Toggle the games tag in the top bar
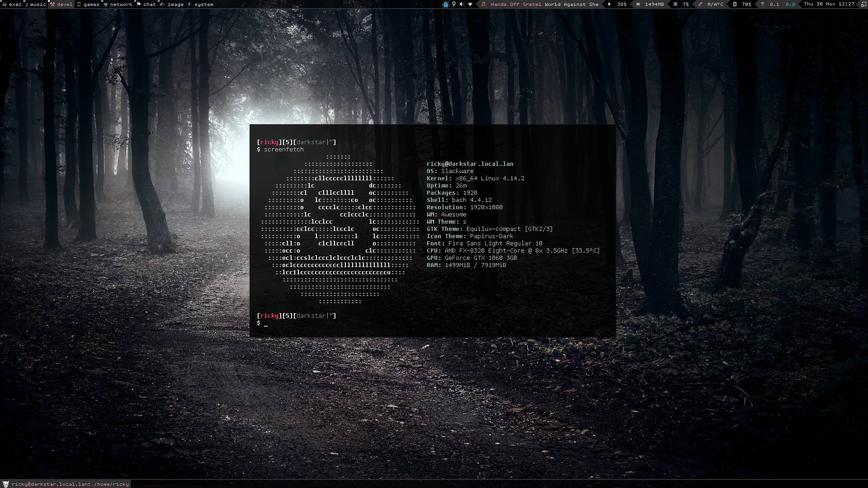The image size is (868, 488). (91, 4)
